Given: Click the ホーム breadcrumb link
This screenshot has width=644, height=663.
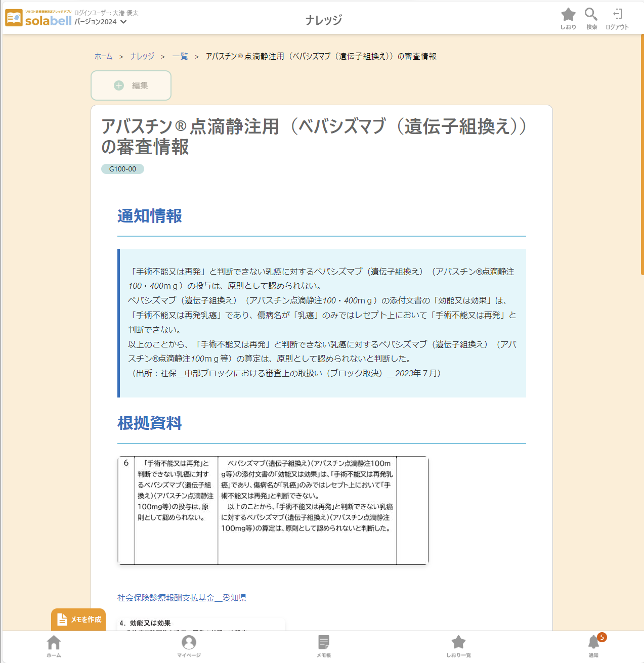Looking at the screenshot, I should pyautogui.click(x=103, y=56).
